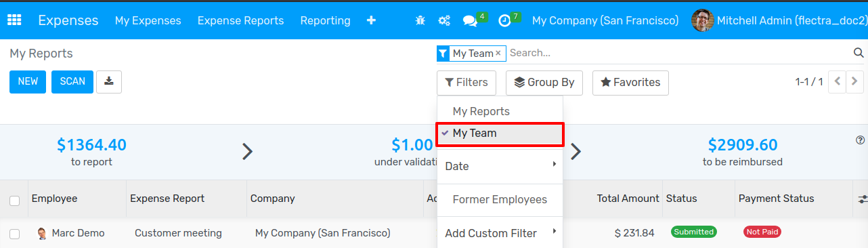
Task: Open the My Company (San Francisco) switcher
Action: (605, 21)
